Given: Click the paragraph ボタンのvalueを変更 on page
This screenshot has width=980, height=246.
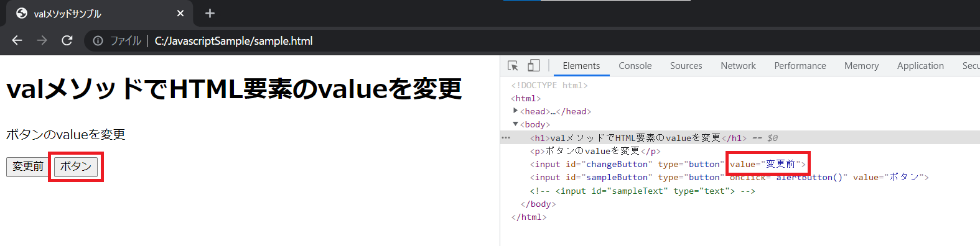Looking at the screenshot, I should tap(65, 134).
